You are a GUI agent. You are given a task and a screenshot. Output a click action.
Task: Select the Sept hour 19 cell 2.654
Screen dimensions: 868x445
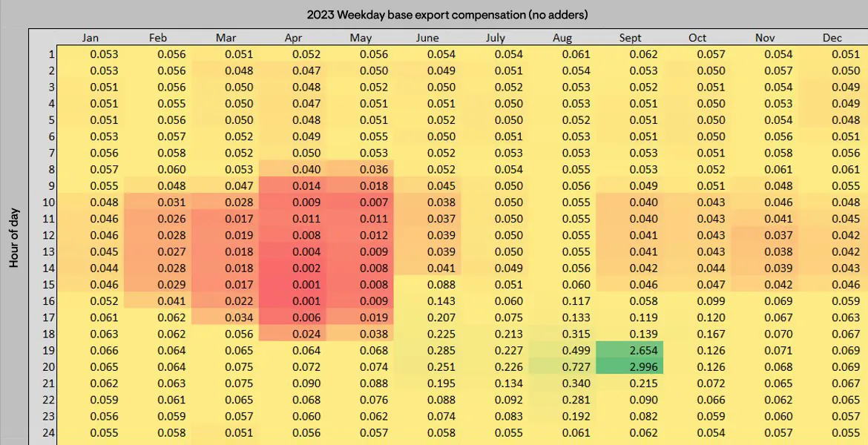tap(630, 350)
